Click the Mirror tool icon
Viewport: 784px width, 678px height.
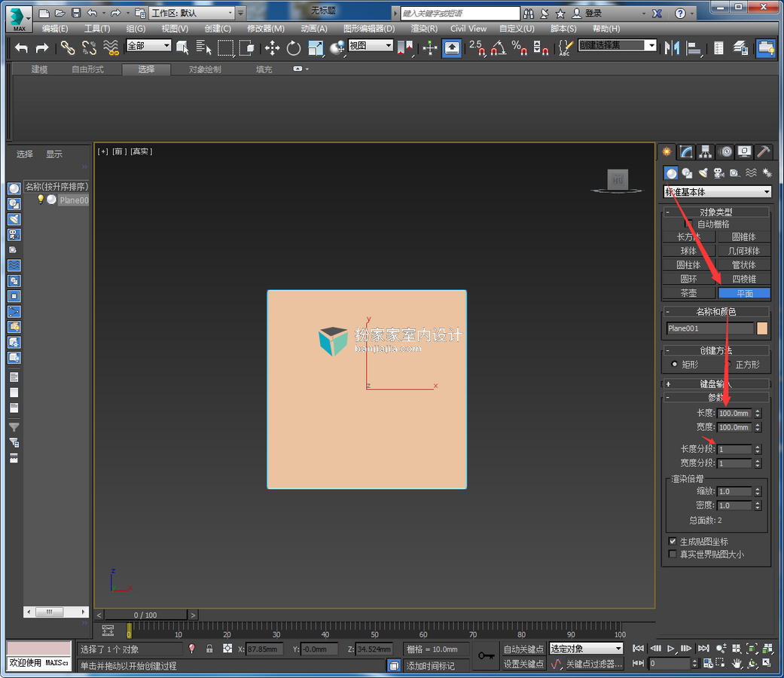pos(672,48)
